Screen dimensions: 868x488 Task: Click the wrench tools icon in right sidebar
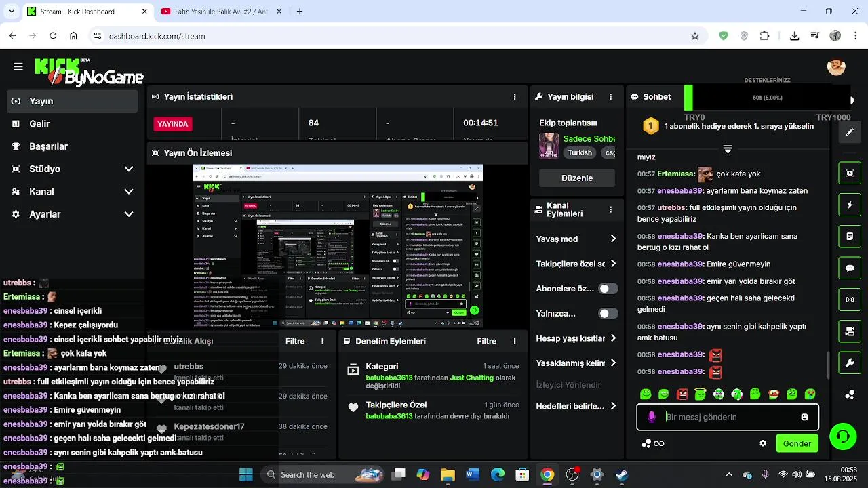pos(850,363)
